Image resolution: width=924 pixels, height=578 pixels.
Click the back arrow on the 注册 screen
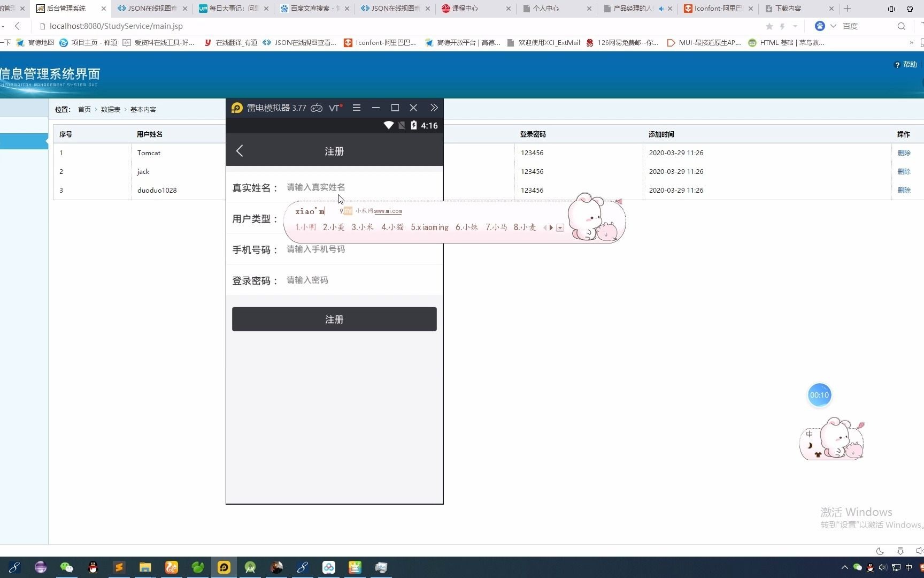pos(240,151)
